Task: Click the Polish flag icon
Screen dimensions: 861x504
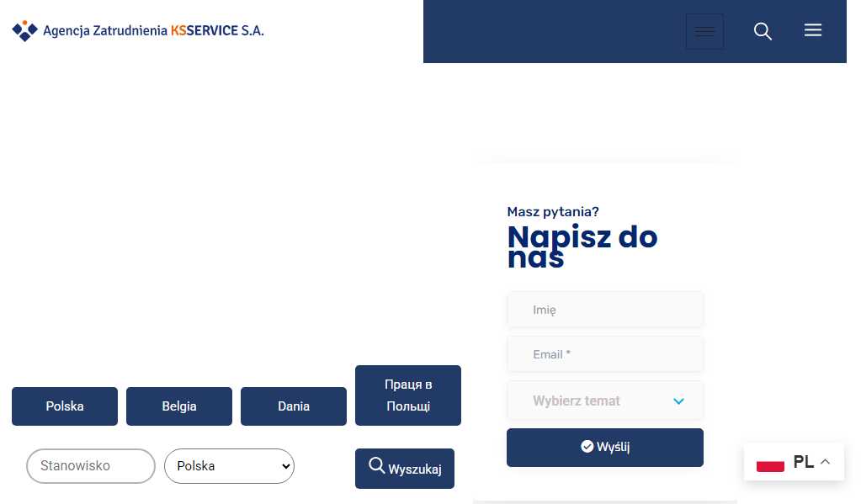Action: (770, 463)
